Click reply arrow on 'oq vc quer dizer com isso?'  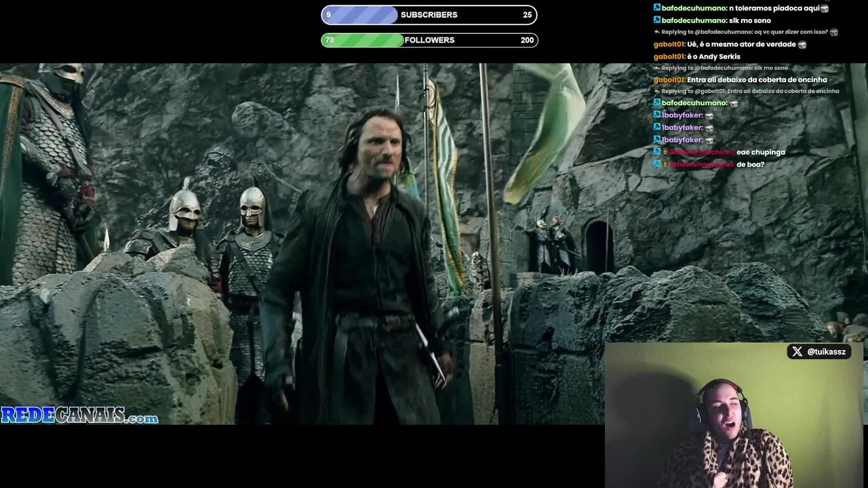pos(657,32)
